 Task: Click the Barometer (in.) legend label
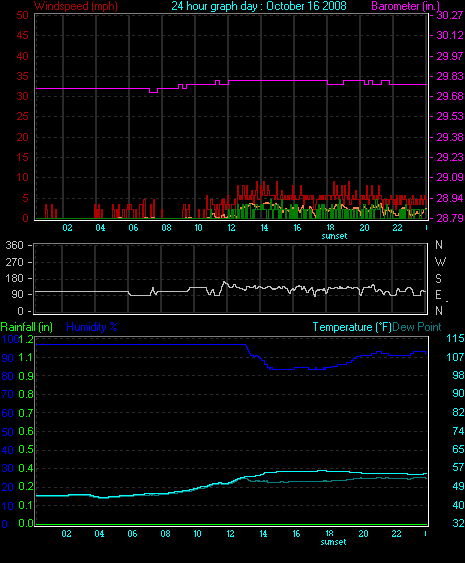pyautogui.click(x=405, y=6)
